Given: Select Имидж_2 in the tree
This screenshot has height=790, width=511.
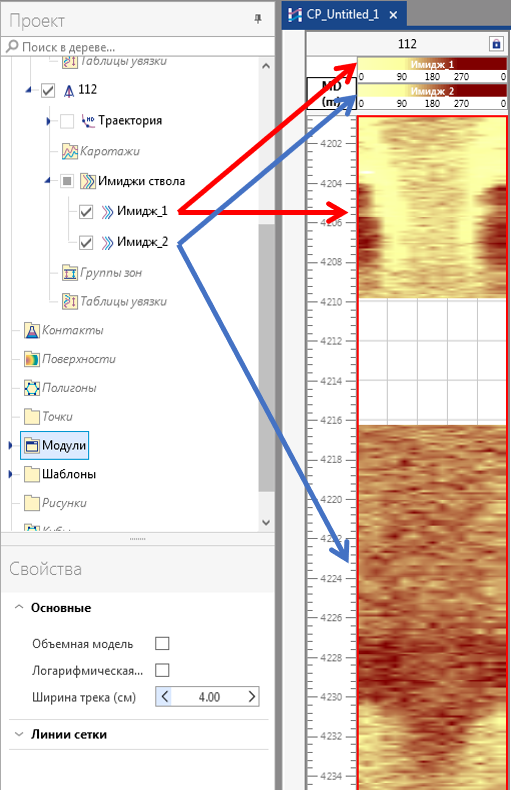Looking at the screenshot, I should 143,242.
